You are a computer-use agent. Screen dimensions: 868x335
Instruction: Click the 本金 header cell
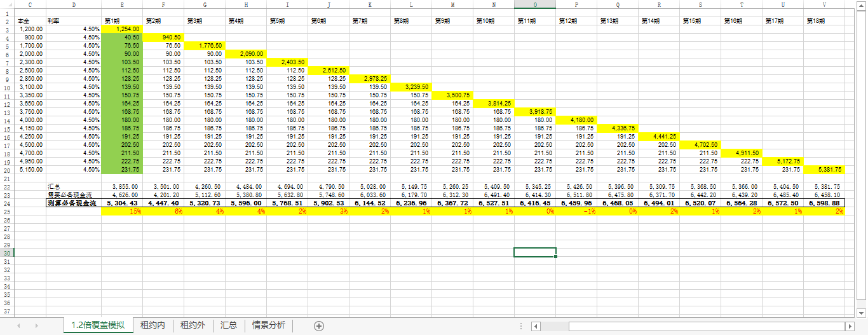click(x=30, y=21)
